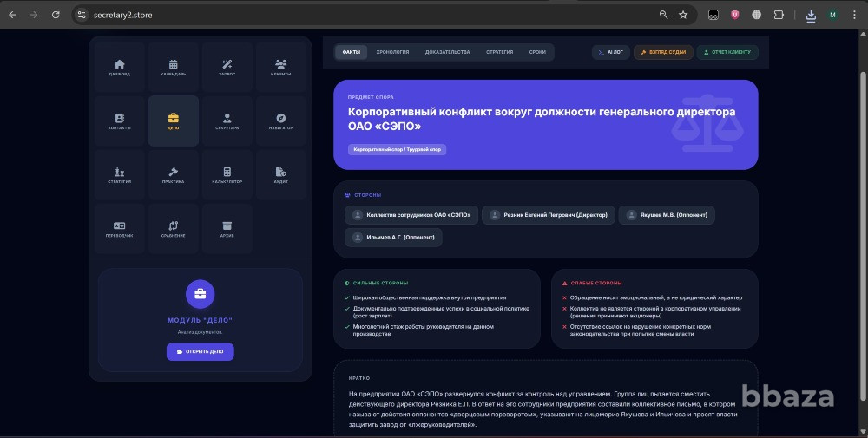The image size is (868, 438).
Task: Open the Аудит tile
Action: [280, 174]
